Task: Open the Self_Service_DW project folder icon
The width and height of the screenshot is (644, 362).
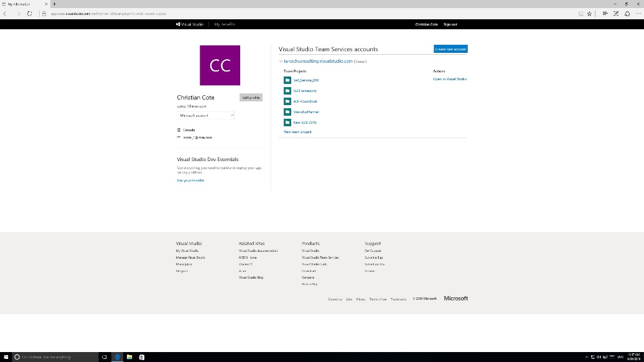Action: click(x=287, y=80)
